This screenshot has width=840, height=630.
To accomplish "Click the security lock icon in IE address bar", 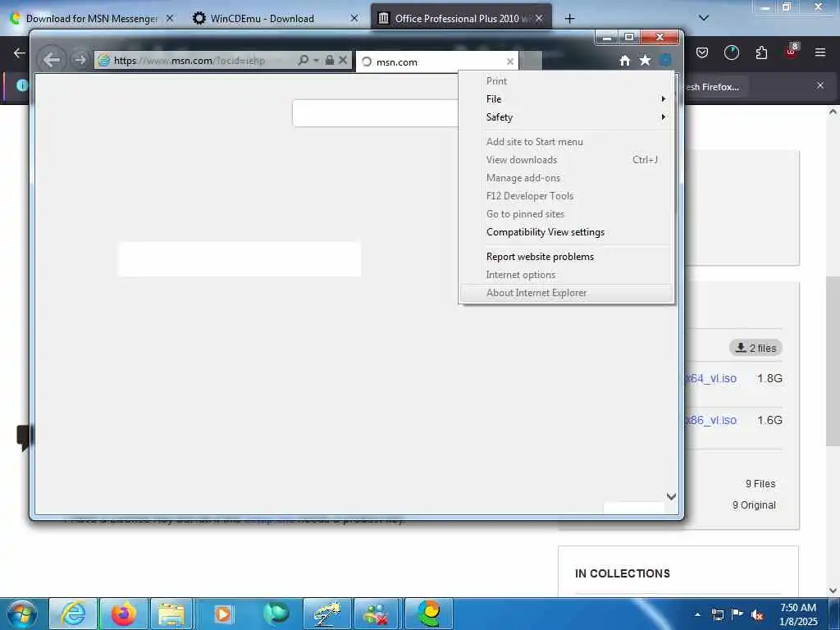I will [x=330, y=60].
